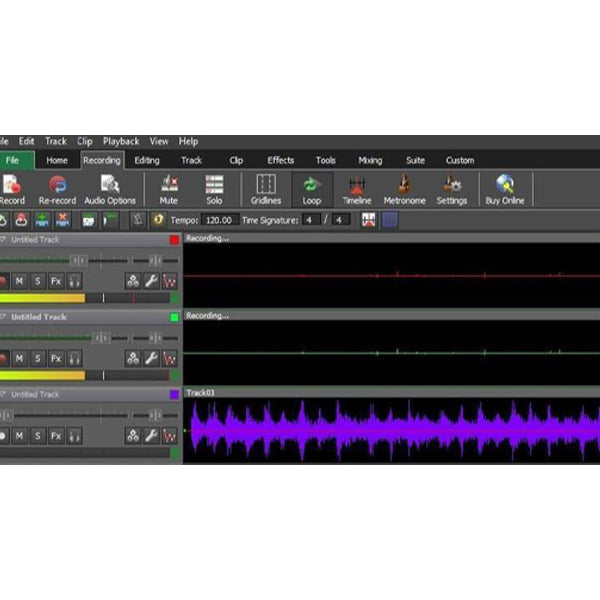Toggle headphone monitoring on the green track
The height and width of the screenshot is (600, 600).
(x=75, y=359)
